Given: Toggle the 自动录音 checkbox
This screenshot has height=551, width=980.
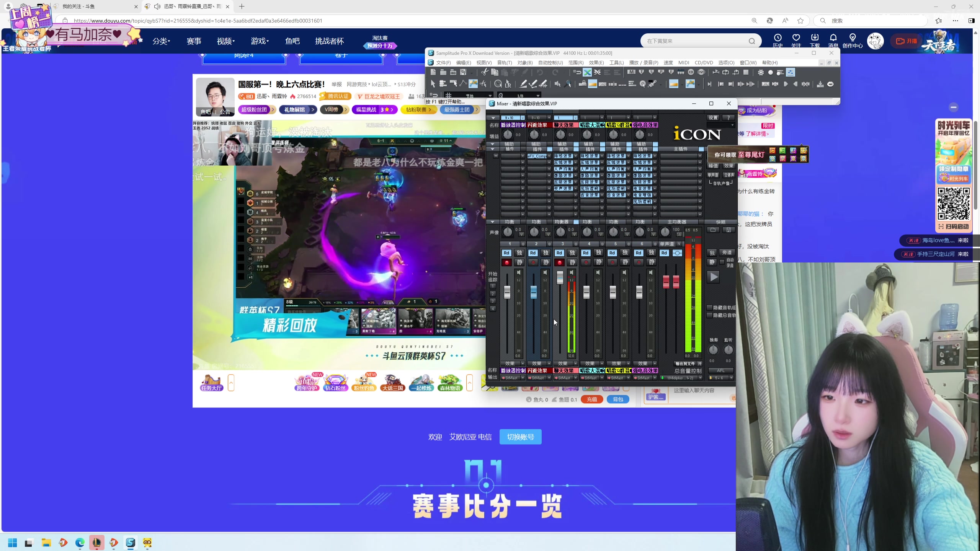Looking at the screenshot, I should click(x=722, y=262).
